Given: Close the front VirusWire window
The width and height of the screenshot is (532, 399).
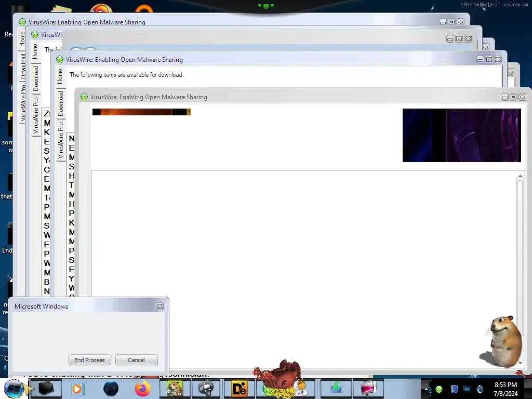Looking at the screenshot, I should [522, 97].
